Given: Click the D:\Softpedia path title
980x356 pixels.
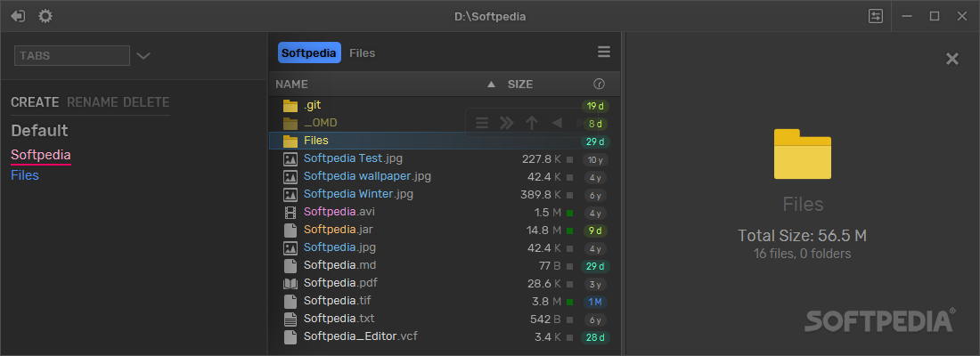Looking at the screenshot, I should pyautogui.click(x=490, y=17).
